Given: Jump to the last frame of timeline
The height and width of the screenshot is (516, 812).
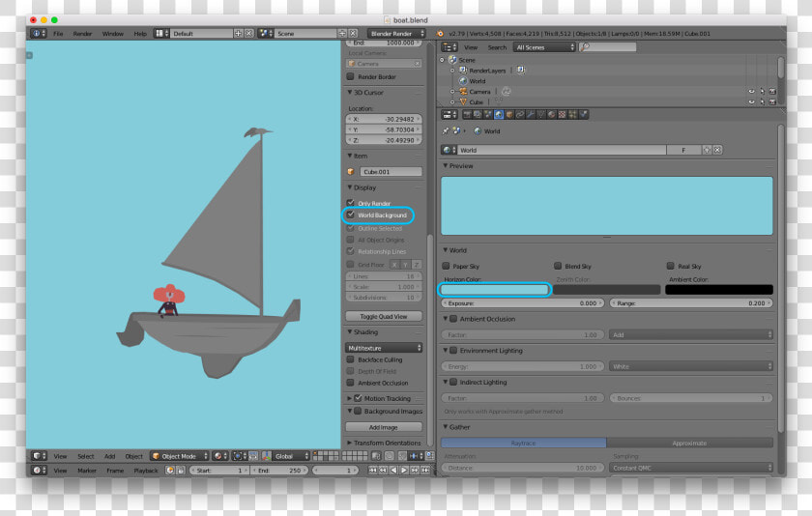Looking at the screenshot, I should tap(425, 470).
